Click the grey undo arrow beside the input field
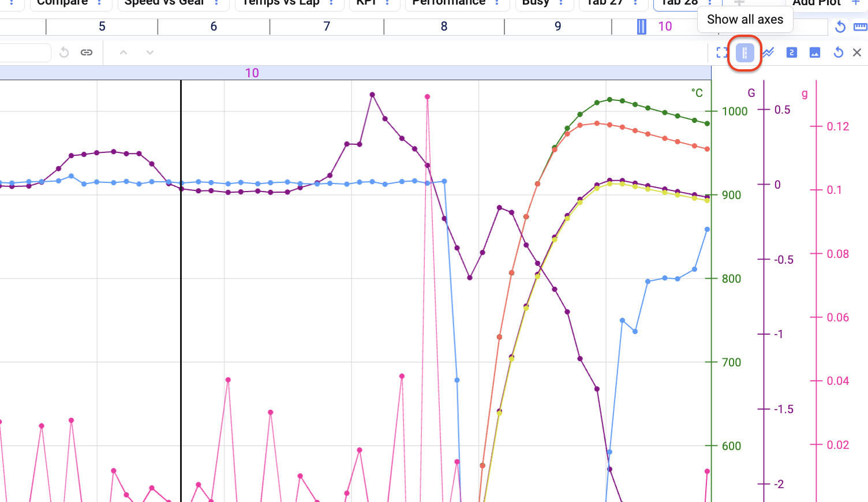 (x=64, y=53)
